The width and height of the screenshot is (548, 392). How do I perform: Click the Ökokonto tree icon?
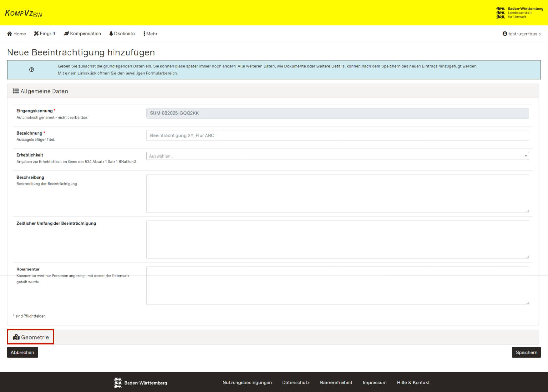click(x=111, y=33)
